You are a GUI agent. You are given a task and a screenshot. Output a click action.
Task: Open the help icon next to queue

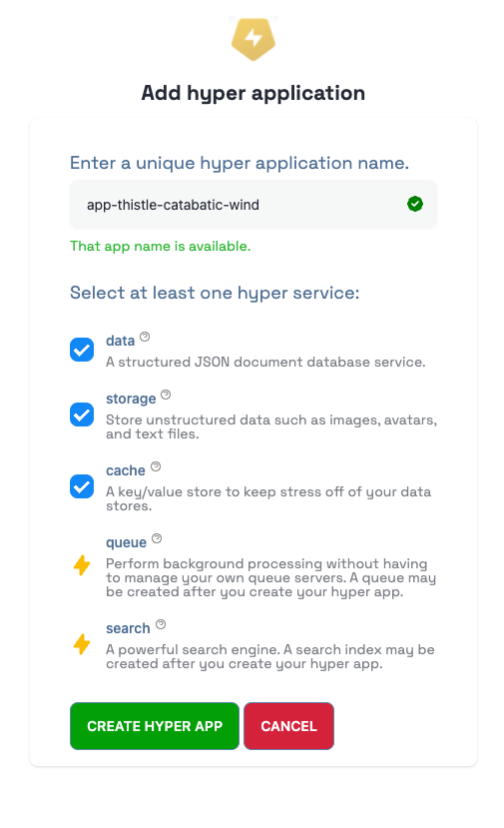click(157, 538)
